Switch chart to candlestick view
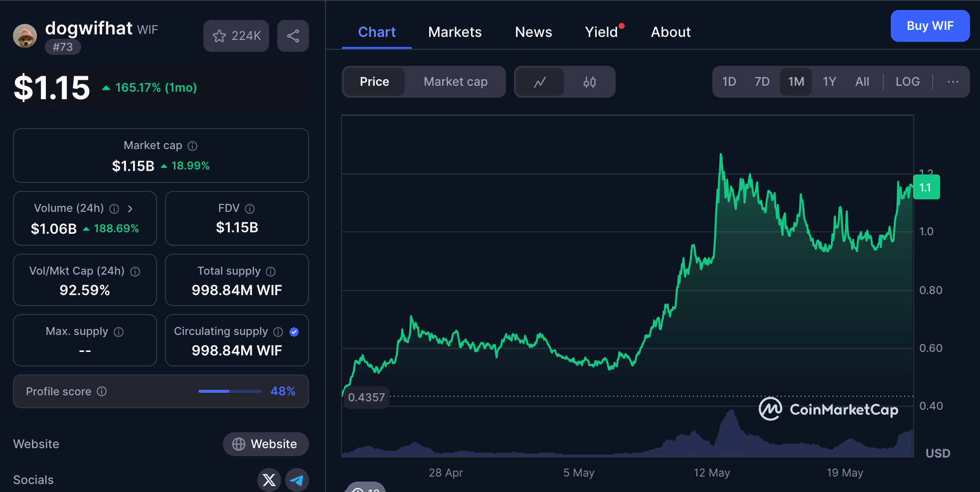This screenshot has height=492, width=980. pos(590,82)
